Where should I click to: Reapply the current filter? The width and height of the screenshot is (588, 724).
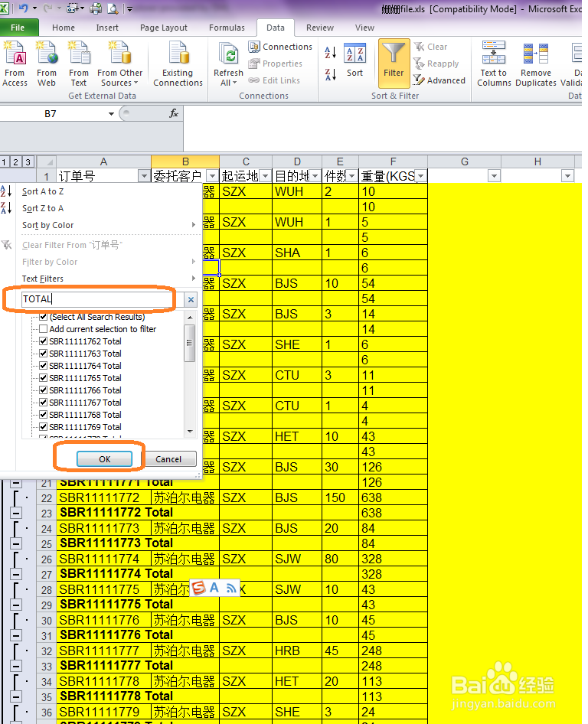coord(436,64)
